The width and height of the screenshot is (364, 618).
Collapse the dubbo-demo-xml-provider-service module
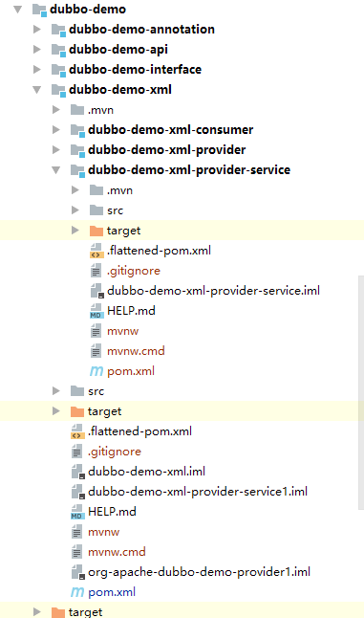[56, 170]
